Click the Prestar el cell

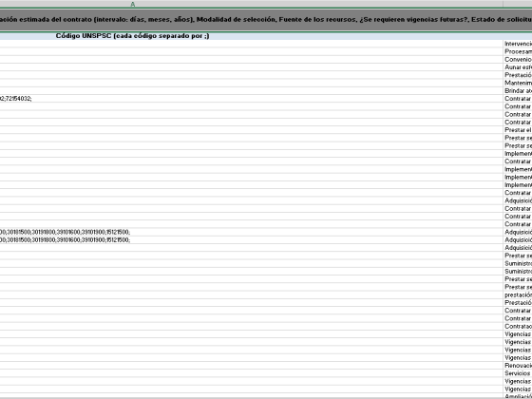tap(518, 130)
